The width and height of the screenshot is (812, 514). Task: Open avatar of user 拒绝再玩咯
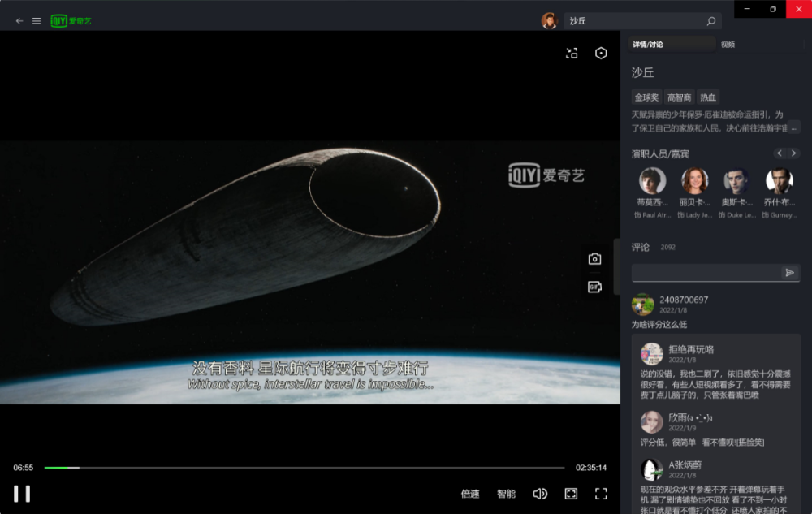pos(651,354)
